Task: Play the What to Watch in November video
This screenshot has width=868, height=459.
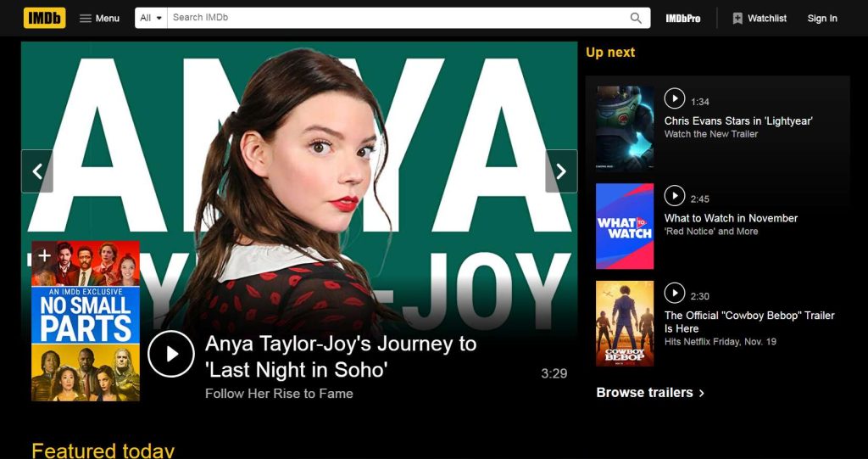Action: click(x=674, y=196)
